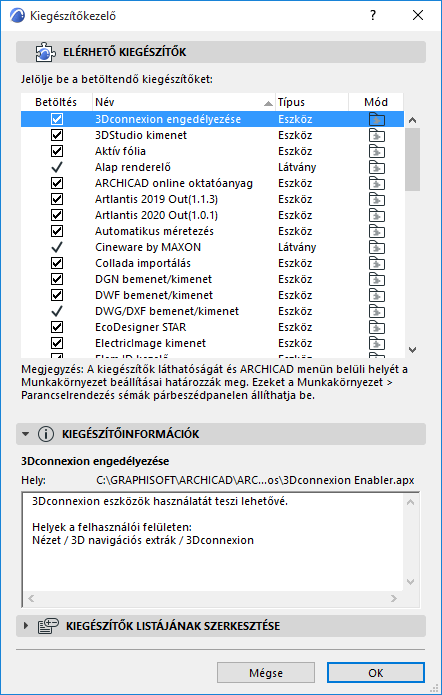Click the info icon in Kiegészítőinformációk header
The image size is (442, 695).
(x=45, y=434)
